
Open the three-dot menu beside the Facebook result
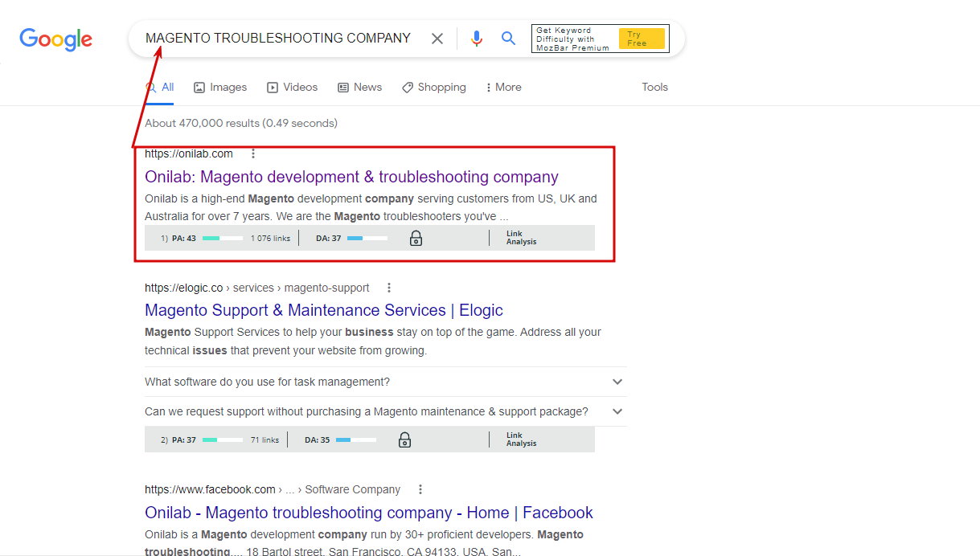[420, 489]
